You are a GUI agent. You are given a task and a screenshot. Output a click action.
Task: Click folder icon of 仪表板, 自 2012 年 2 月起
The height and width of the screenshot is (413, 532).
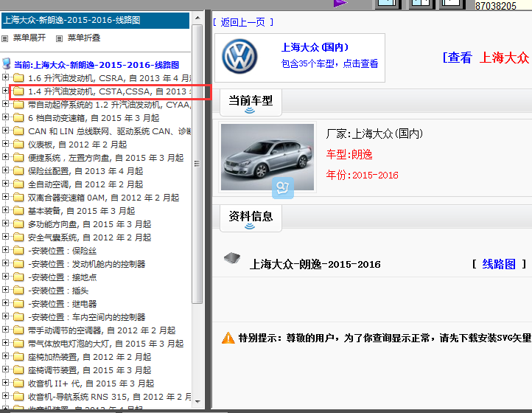click(18, 145)
